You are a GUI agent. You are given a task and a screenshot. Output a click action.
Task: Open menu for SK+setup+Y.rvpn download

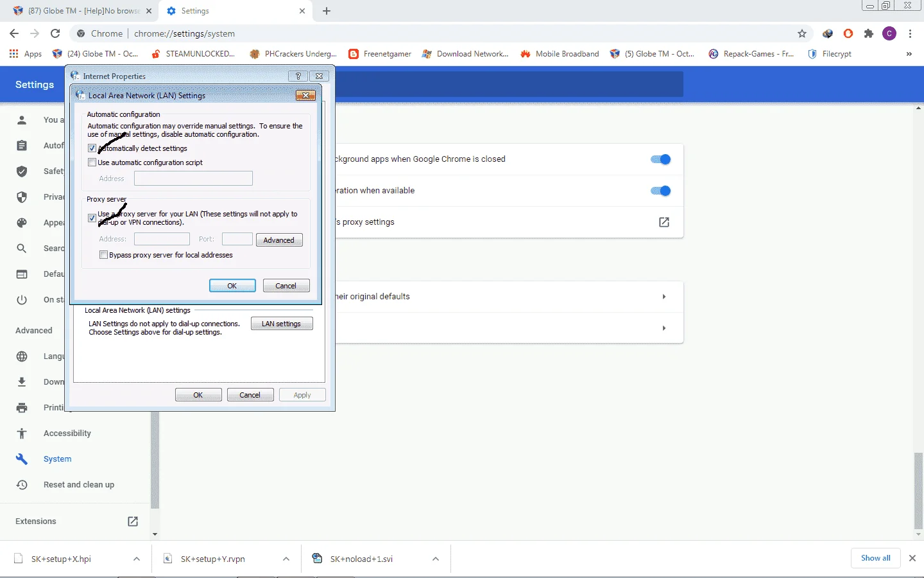coord(286,559)
